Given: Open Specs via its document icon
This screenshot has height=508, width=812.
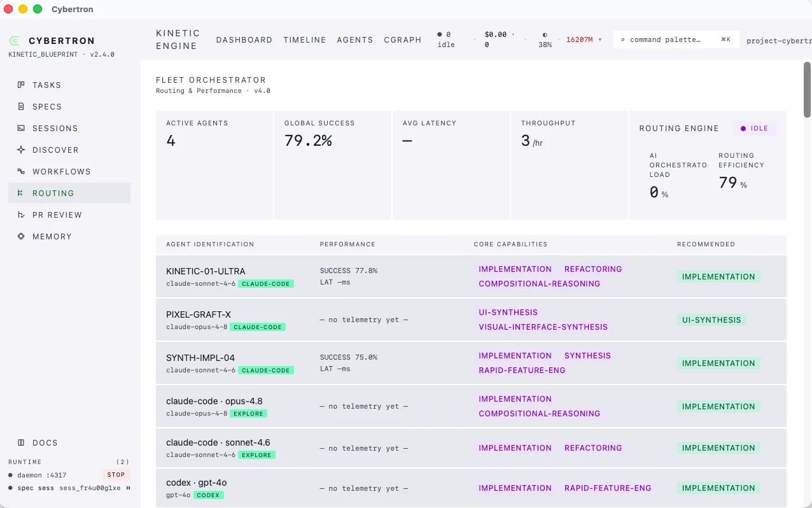Looking at the screenshot, I should (21, 106).
